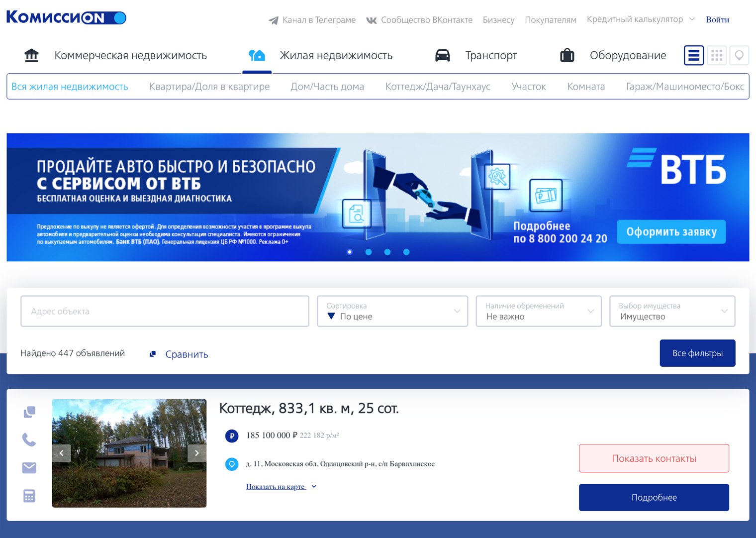Click Войти to log in
The image size is (756, 538).
[717, 20]
